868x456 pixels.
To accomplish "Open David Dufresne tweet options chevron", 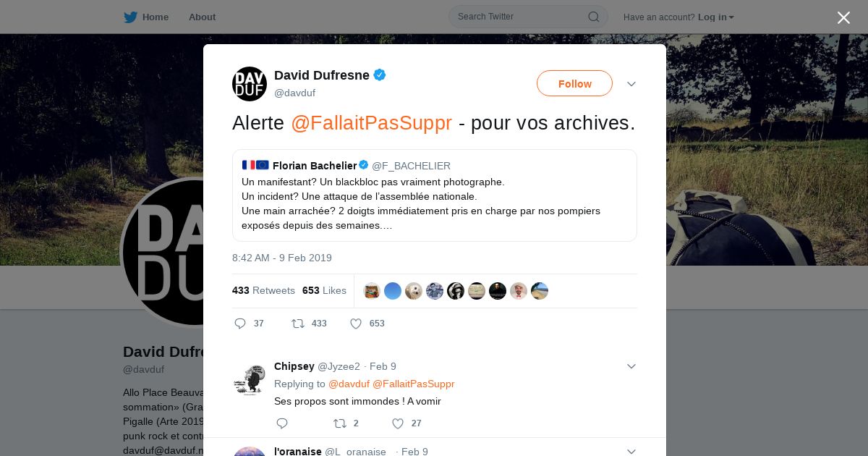I will click(631, 84).
